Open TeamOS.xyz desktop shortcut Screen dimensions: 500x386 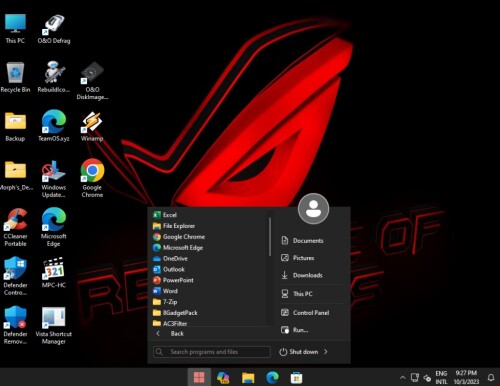pyautogui.click(x=54, y=126)
